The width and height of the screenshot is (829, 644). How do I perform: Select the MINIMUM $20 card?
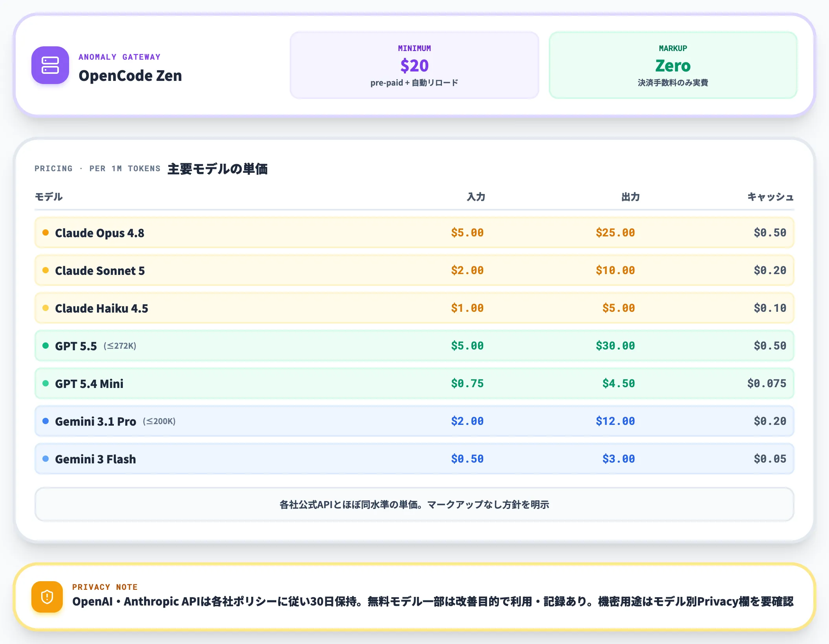coord(414,65)
